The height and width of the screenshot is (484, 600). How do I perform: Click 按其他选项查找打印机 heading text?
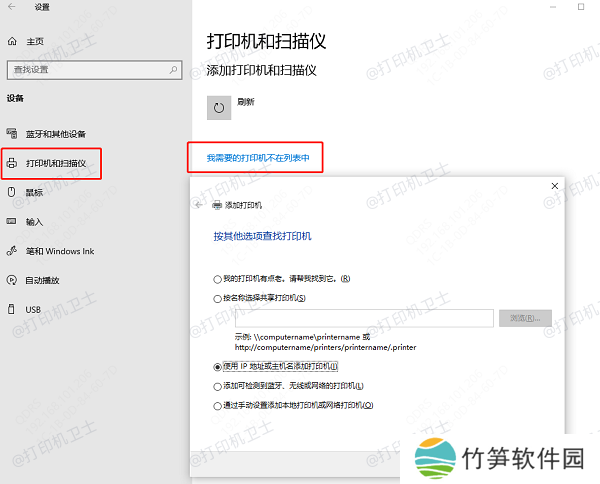click(x=262, y=236)
